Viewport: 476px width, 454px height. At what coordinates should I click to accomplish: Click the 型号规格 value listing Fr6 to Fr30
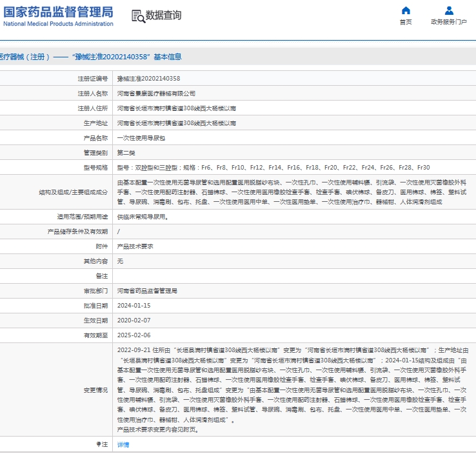coord(273,168)
